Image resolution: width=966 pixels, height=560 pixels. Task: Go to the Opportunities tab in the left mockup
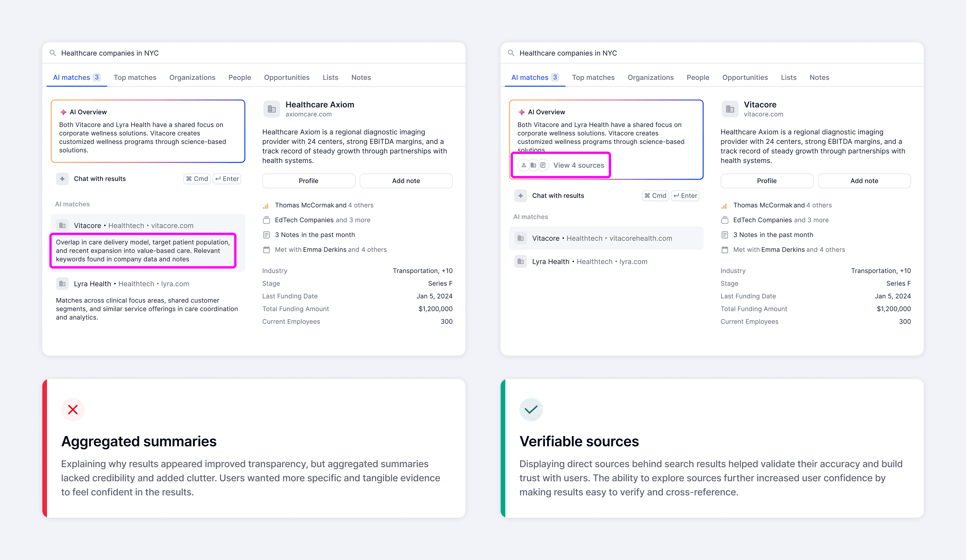pos(287,78)
